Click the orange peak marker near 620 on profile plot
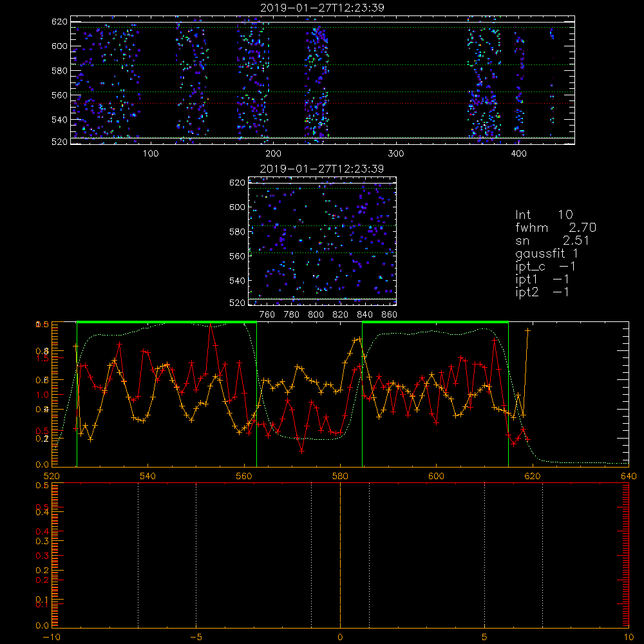The width and height of the screenshot is (644, 644). point(528,330)
